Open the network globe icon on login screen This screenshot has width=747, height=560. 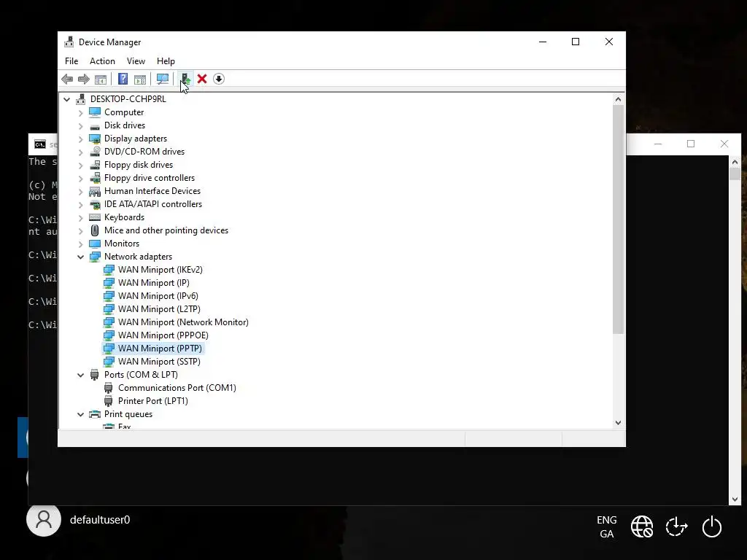tap(642, 526)
